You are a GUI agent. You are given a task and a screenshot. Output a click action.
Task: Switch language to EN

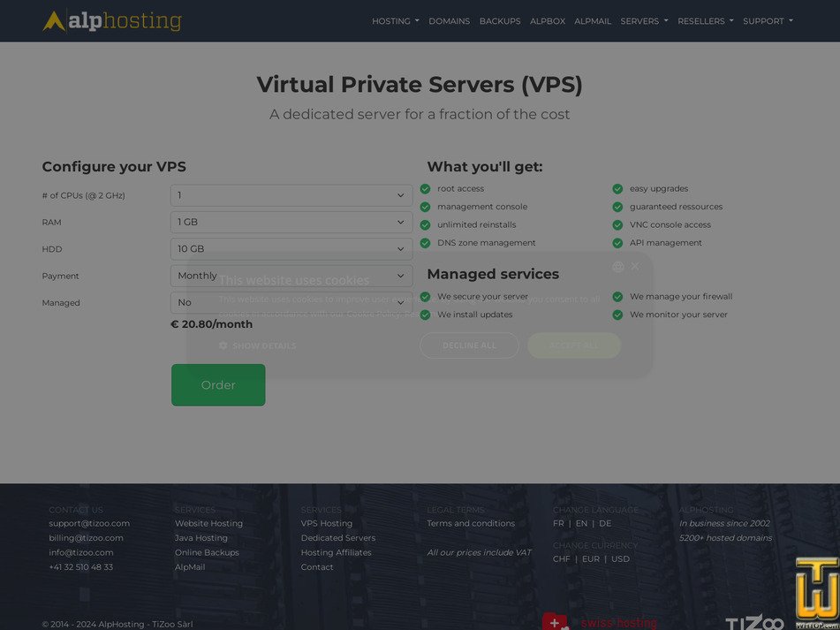[581, 523]
